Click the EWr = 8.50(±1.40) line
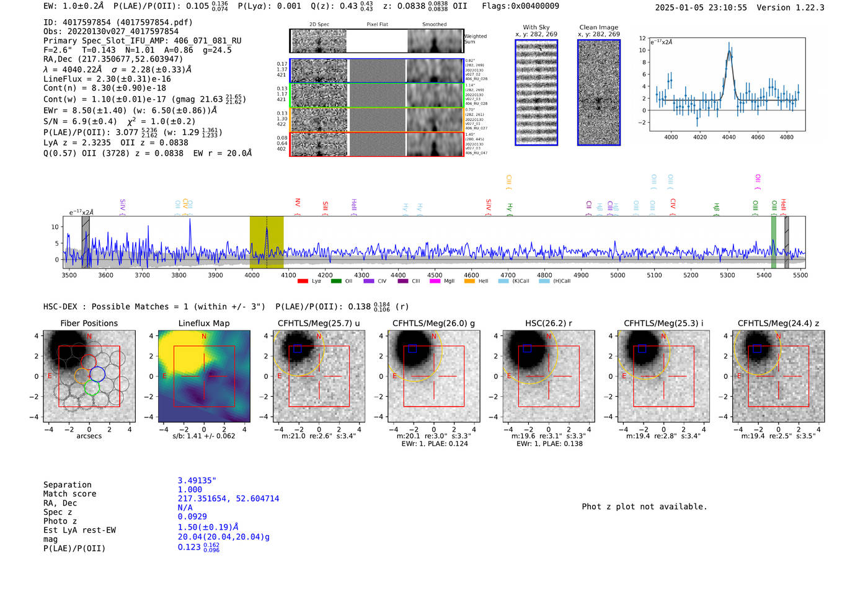The height and width of the screenshot is (591, 868). point(130,110)
